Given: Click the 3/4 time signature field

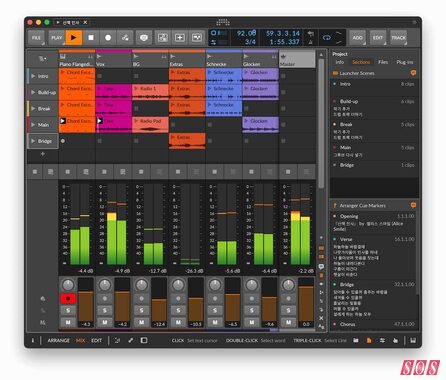Looking at the screenshot, I should (250, 42).
